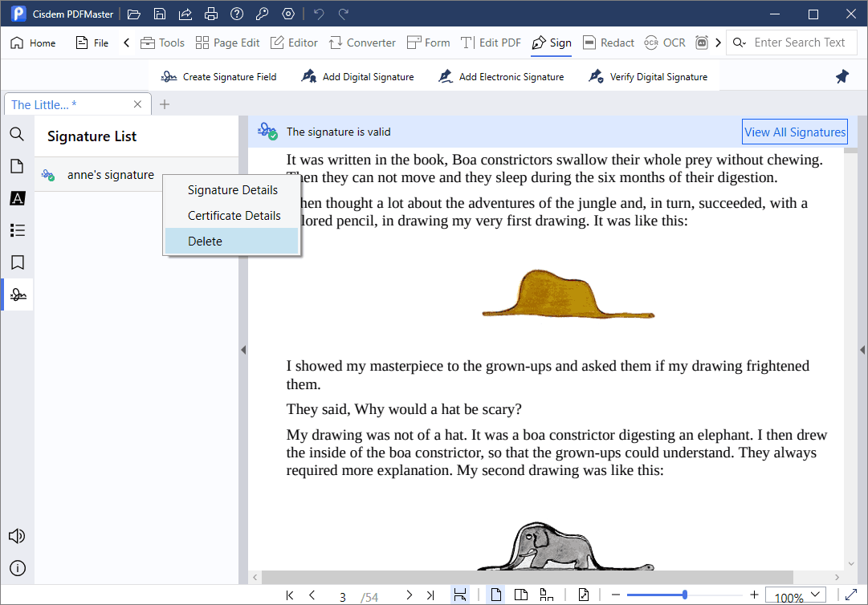
Task: Click the Undo arrow
Action: pyautogui.click(x=318, y=14)
